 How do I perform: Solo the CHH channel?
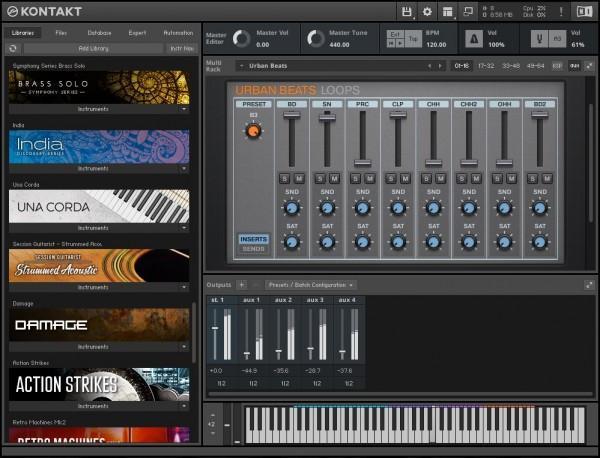pos(426,178)
